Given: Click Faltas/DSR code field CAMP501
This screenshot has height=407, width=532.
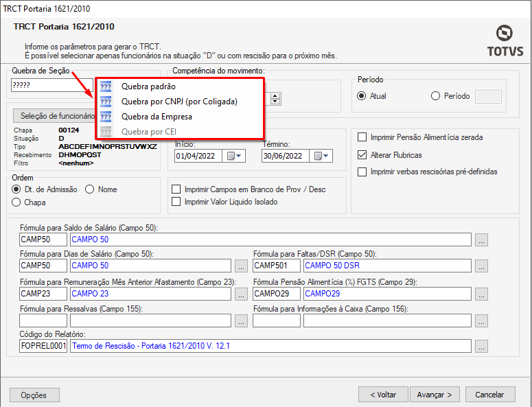Looking at the screenshot, I should 277,266.
